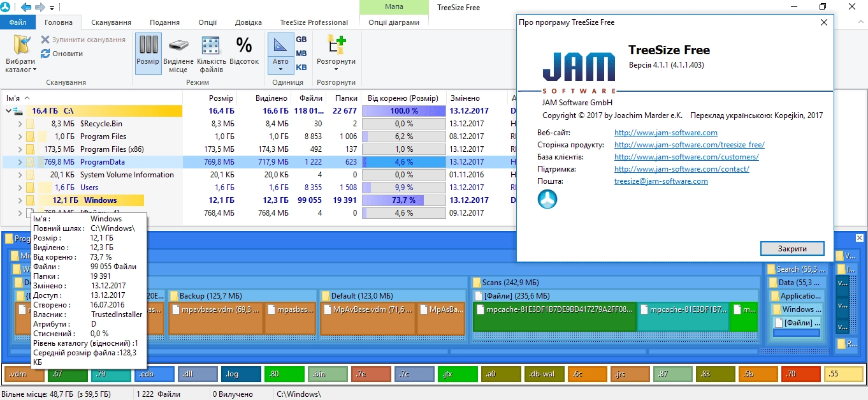This screenshot has height=400, width=868.
Task: Select the Users folder row
Action: pos(258,188)
